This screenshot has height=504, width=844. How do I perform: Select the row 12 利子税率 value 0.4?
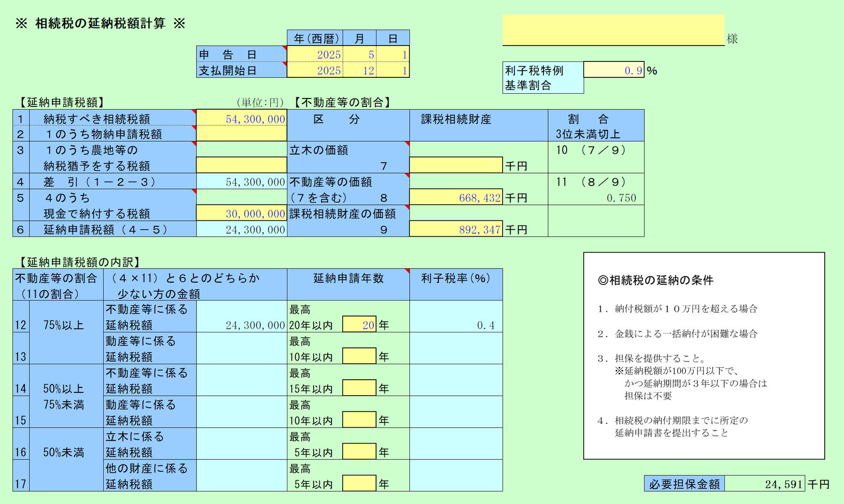point(486,325)
